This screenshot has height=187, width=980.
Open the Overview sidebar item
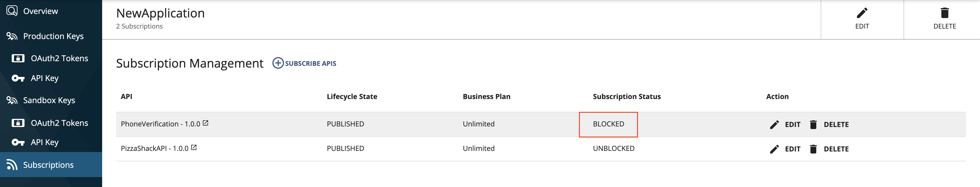tap(40, 11)
